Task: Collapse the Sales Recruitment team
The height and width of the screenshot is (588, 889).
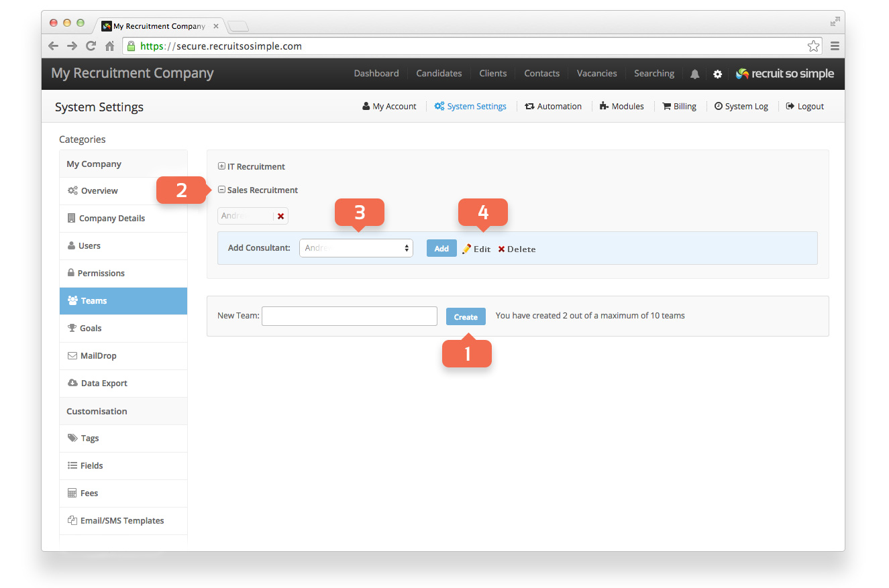Action: (222, 190)
